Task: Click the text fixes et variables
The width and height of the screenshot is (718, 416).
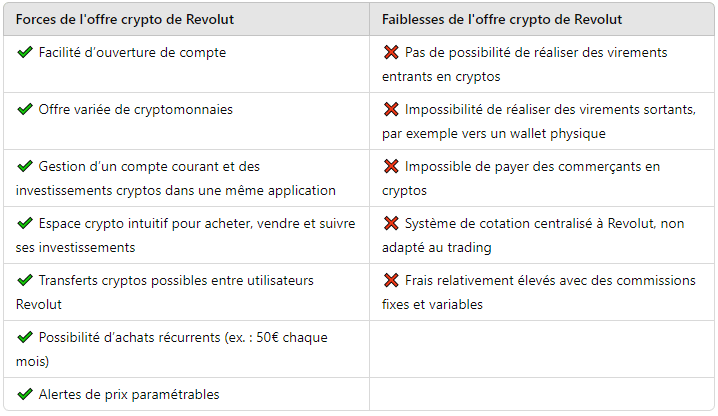Action: (432, 305)
